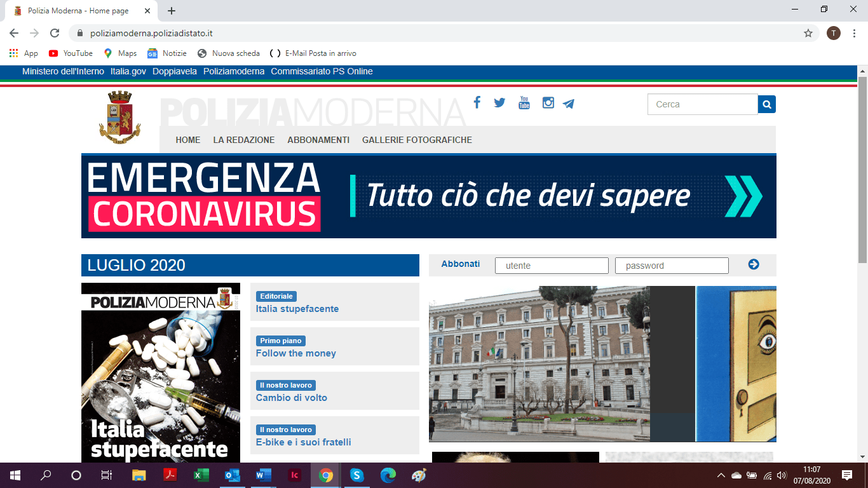
Task: Open the notification center icon
Action: click(847, 475)
